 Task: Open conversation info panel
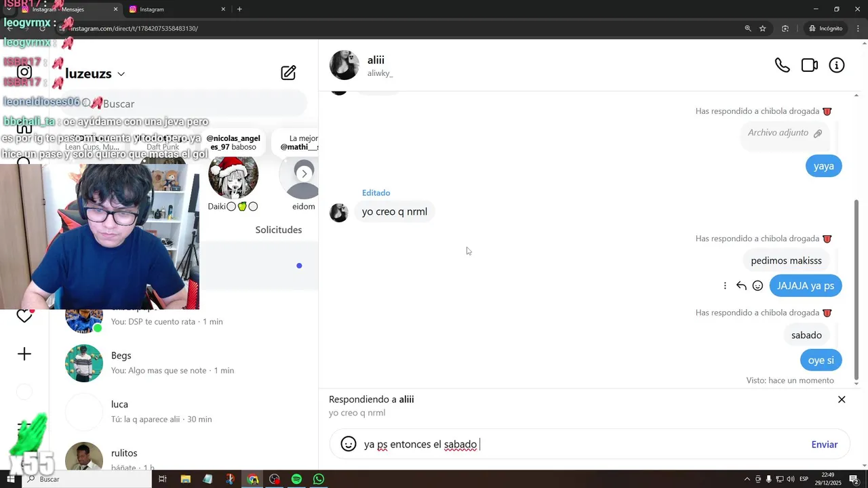[x=837, y=66]
